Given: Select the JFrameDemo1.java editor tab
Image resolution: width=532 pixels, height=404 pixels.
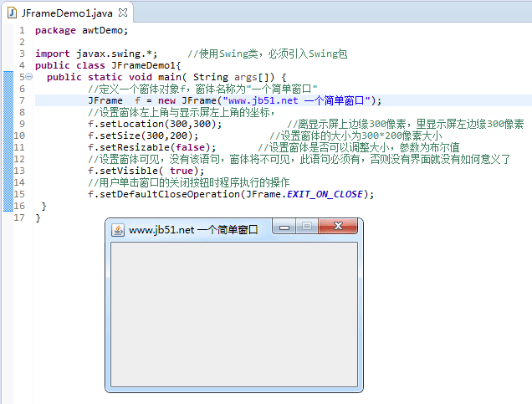Looking at the screenshot, I should pyautogui.click(x=67, y=13).
